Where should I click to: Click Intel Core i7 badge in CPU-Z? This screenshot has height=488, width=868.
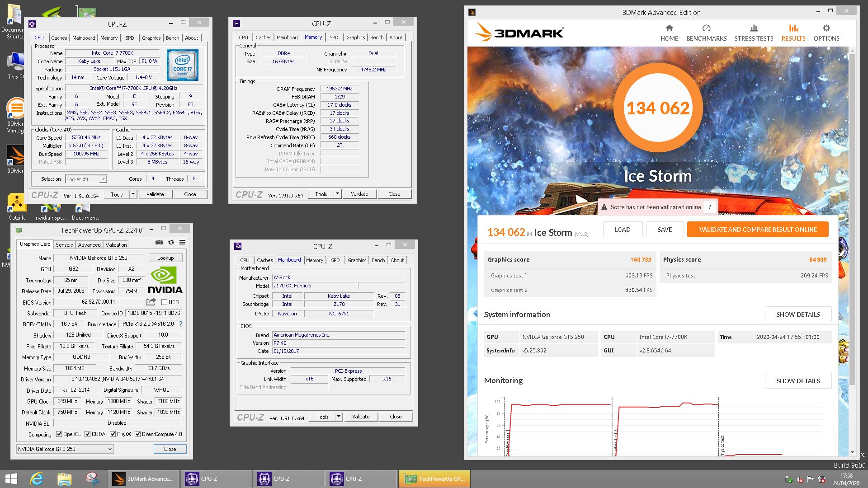pos(182,66)
